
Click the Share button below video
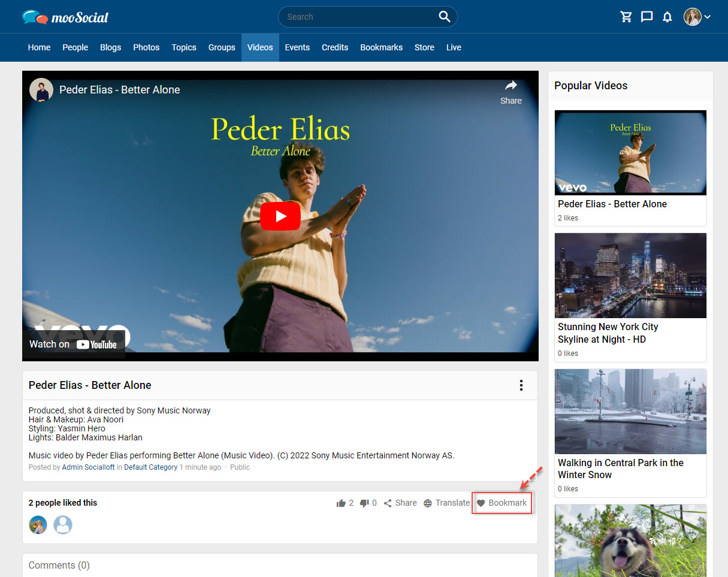point(400,503)
